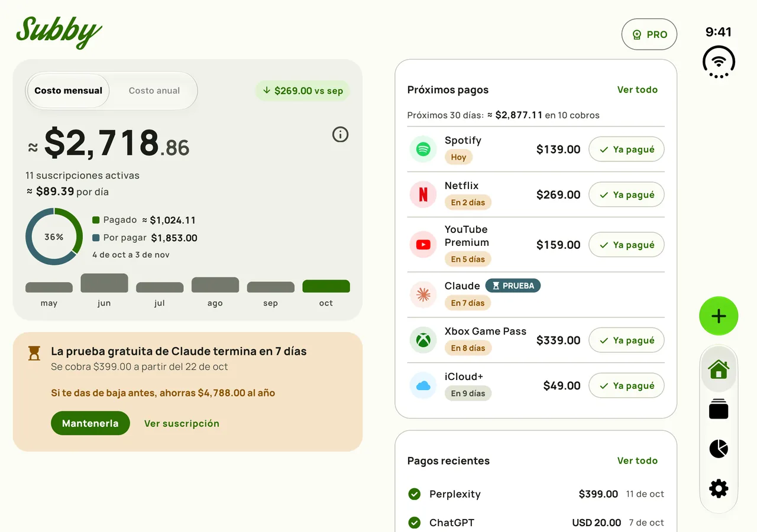Viewport: 757px width, 532px height.
Task: Click the Perplexity $399.00 amount
Action: coord(599,494)
